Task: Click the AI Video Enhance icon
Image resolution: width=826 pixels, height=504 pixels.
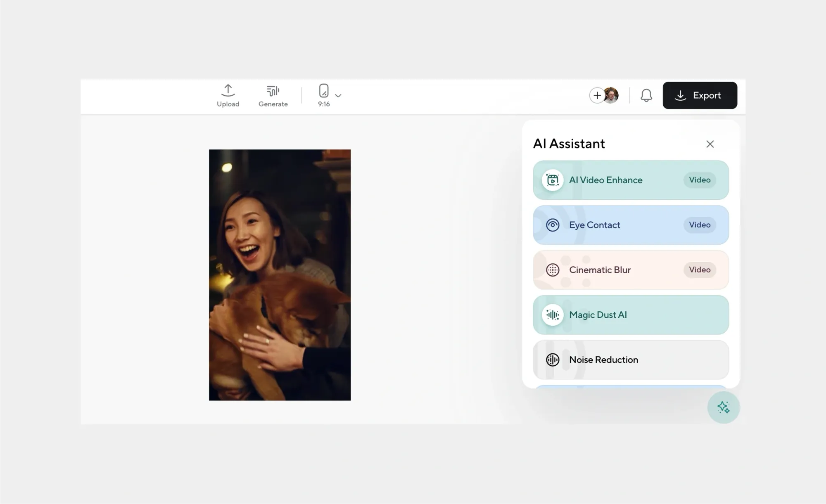Action: coord(553,180)
